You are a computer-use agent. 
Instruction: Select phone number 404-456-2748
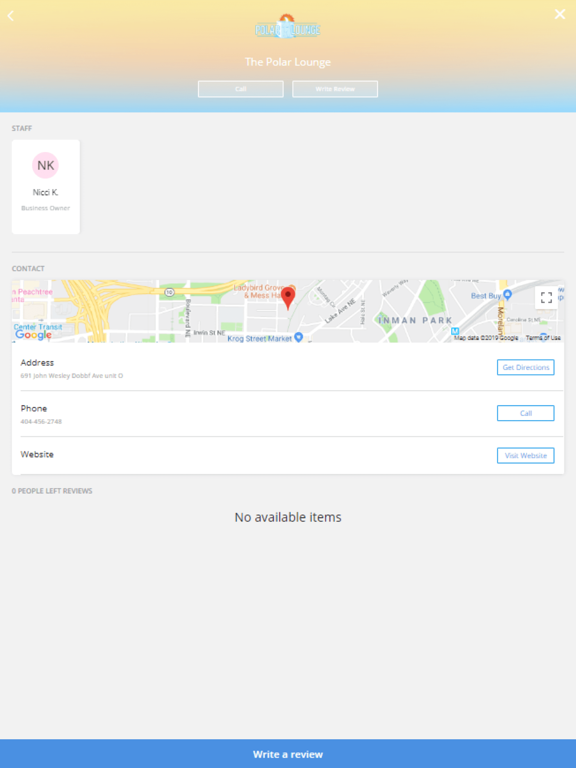tap(41, 421)
